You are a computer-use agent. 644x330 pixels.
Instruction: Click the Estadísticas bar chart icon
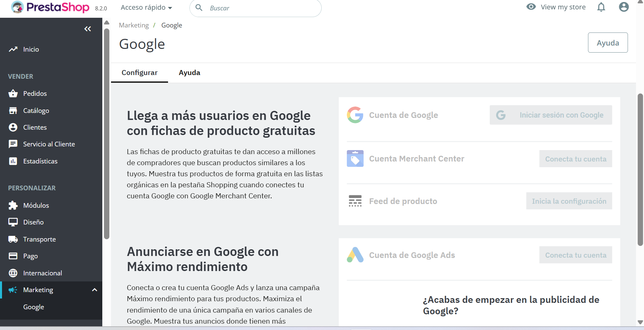click(13, 161)
